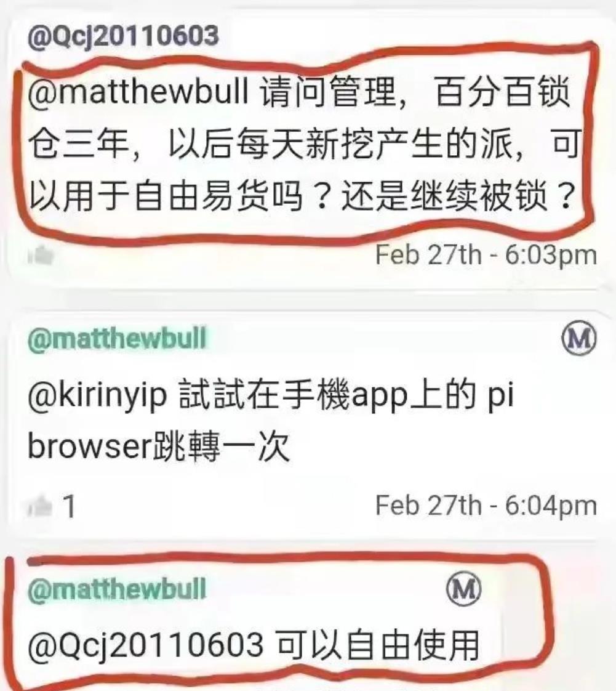Click moderator M badge on third message

[x=463, y=588]
